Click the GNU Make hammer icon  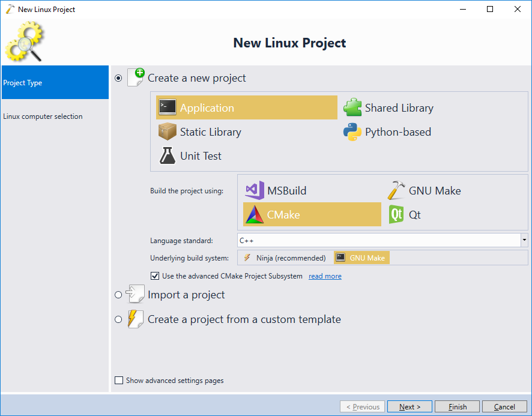click(396, 190)
